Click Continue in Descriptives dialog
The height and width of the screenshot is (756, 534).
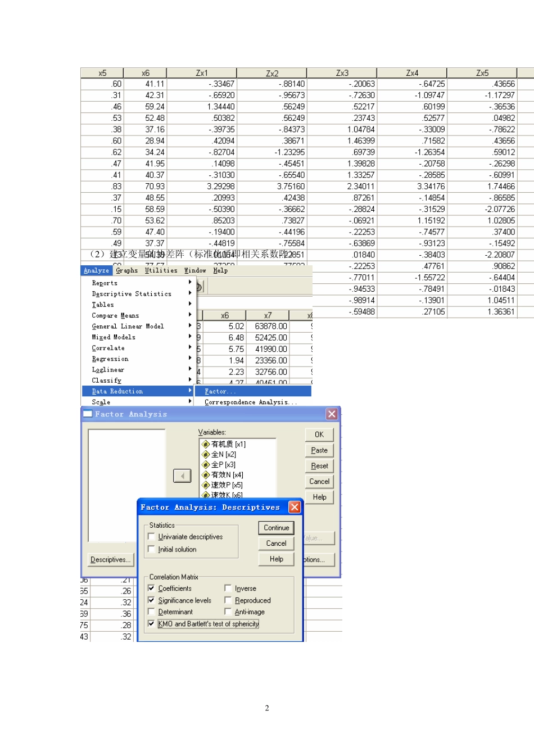coord(277,528)
